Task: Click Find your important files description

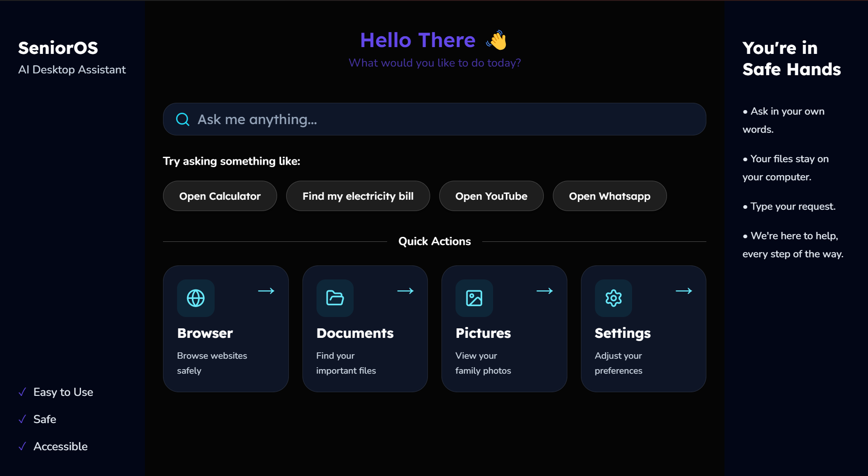Action: (346, 363)
